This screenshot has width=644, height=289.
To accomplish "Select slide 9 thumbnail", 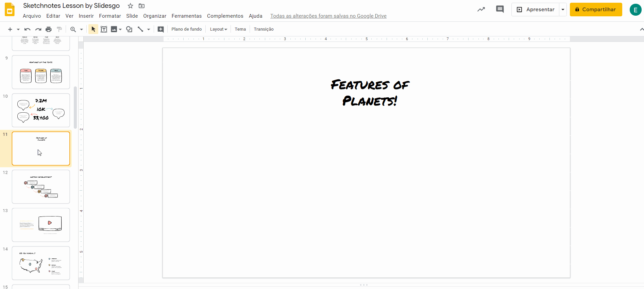I will coord(41,72).
